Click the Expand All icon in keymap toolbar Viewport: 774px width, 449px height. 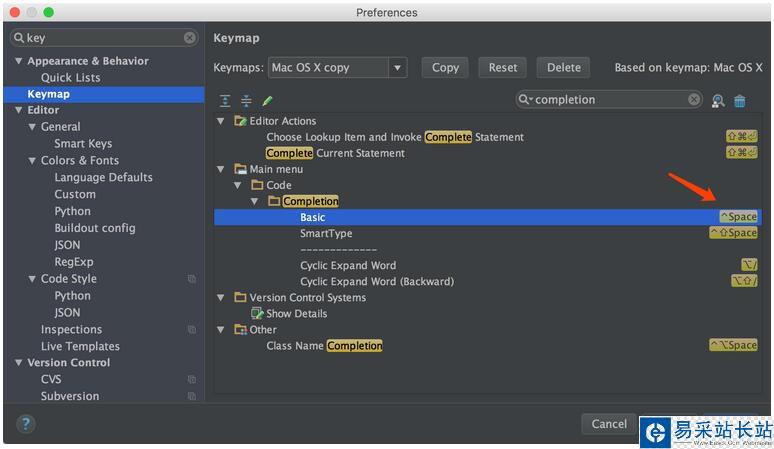coord(225,101)
